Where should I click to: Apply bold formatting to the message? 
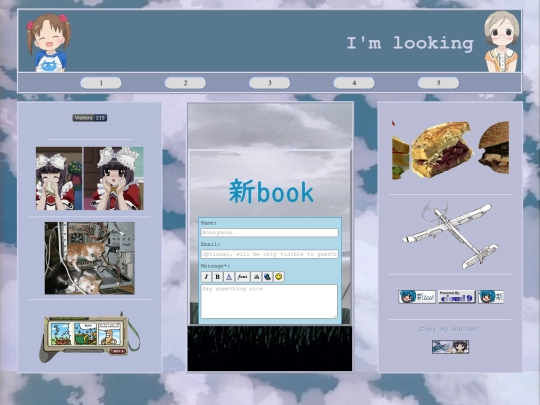coord(217,277)
